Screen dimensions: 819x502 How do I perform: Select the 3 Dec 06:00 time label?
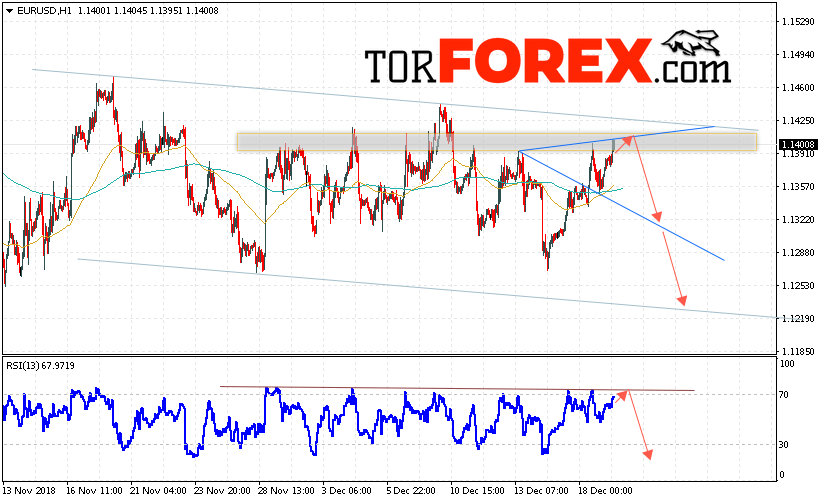click(x=347, y=491)
